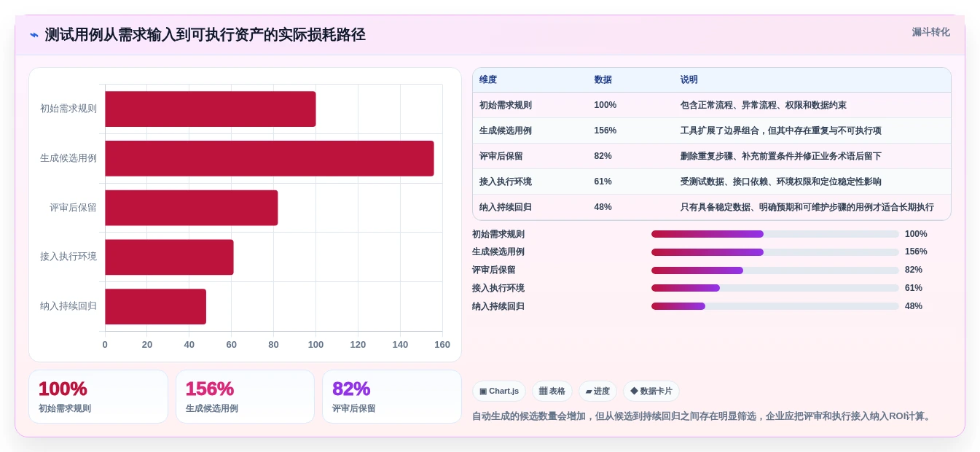Screen dimensions: 980x452
Task: Click the description starting 包含正常流程
Action: pos(764,105)
